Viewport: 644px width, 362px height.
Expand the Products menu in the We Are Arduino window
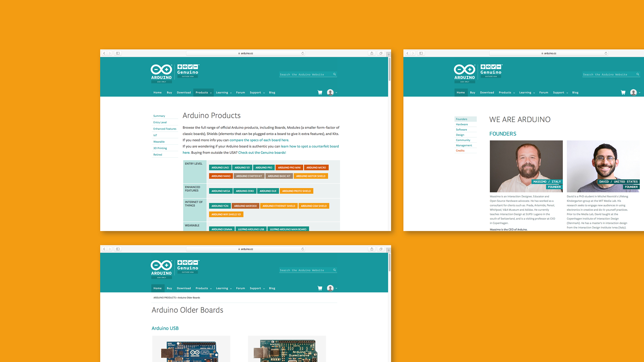pos(507,93)
